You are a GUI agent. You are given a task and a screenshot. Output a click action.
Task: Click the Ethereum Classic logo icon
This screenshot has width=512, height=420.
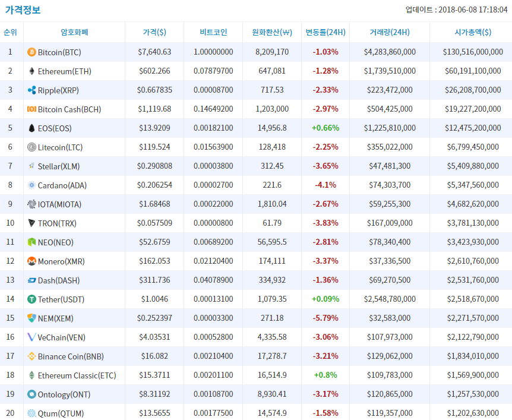coord(31,375)
